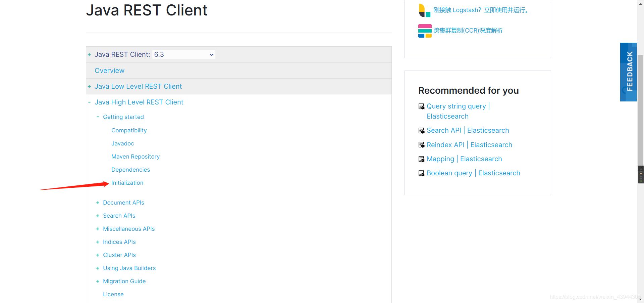Collapse the Getting started subsection
The image size is (644, 303).
pos(98,117)
